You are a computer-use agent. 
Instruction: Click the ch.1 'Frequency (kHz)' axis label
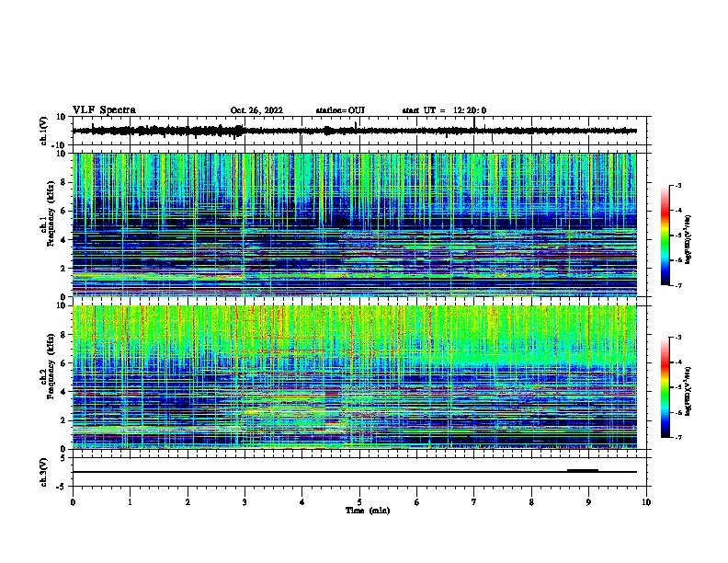point(51,213)
